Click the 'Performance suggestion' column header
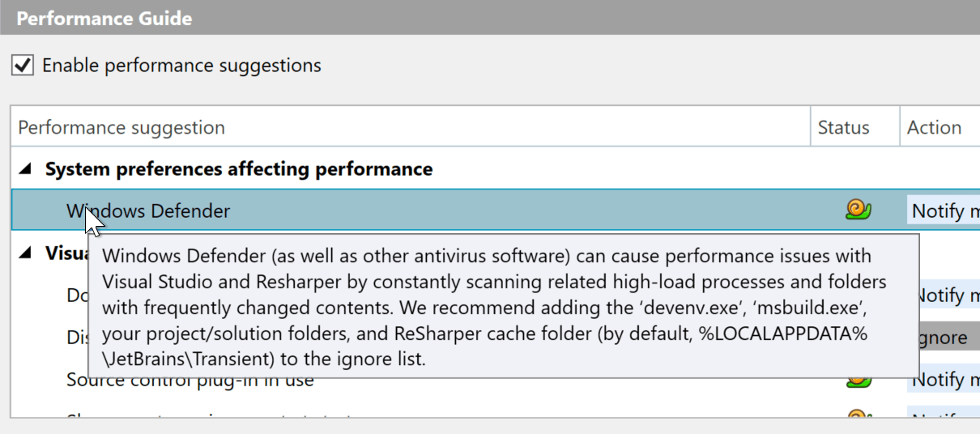The image size is (980, 434). coord(121,128)
